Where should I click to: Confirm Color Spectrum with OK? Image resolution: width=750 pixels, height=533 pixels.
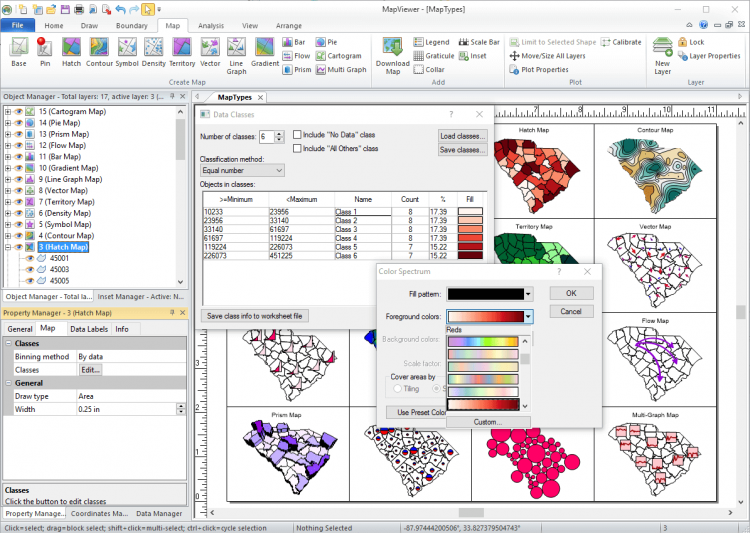(x=572, y=293)
